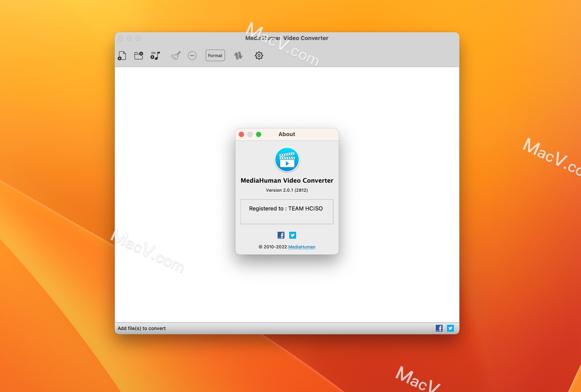Enable or disable audio track option

[155, 56]
